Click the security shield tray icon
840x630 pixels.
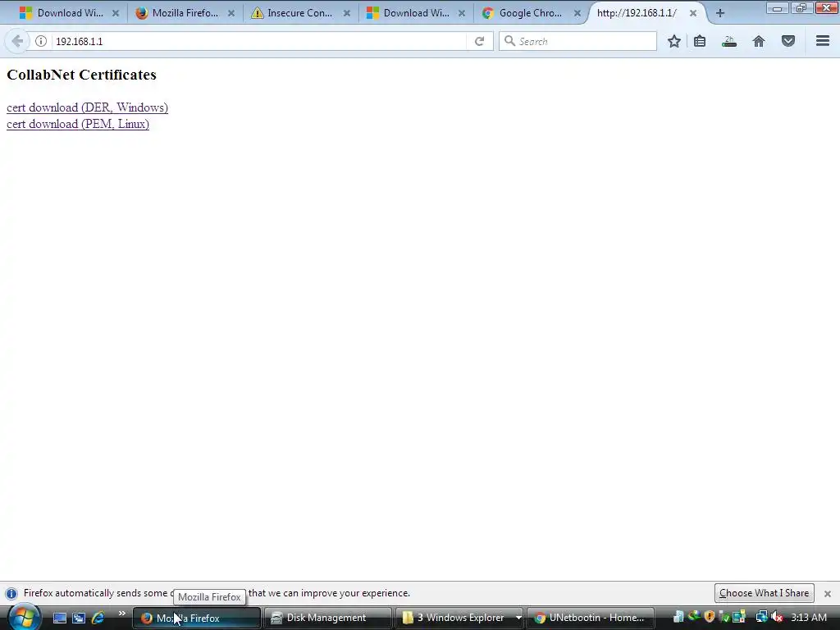pos(710,617)
